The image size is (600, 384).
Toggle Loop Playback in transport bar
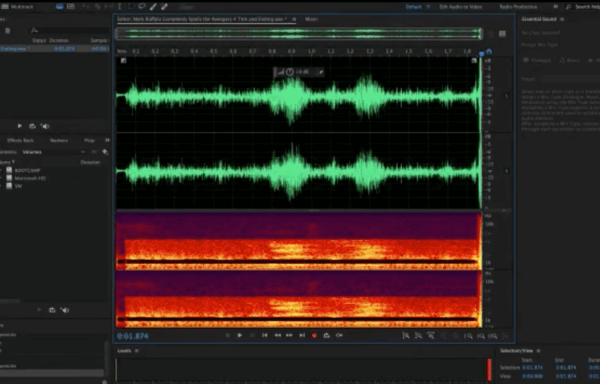(326, 335)
